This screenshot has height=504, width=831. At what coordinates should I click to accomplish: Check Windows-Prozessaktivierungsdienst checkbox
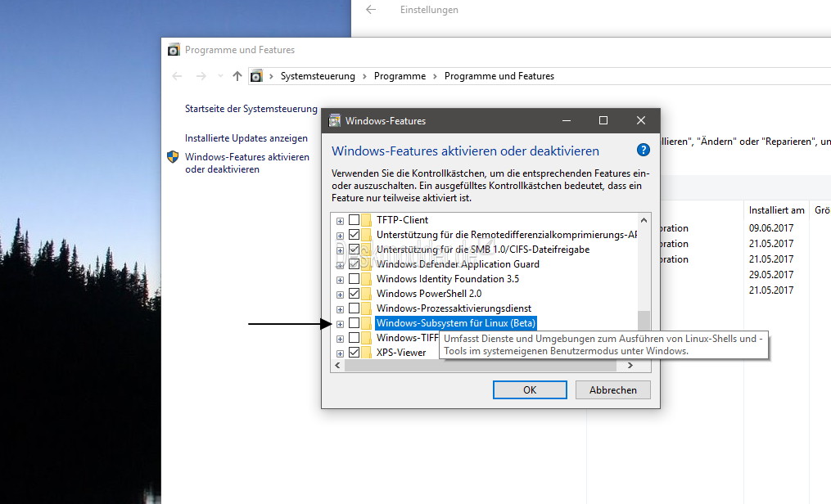354,308
